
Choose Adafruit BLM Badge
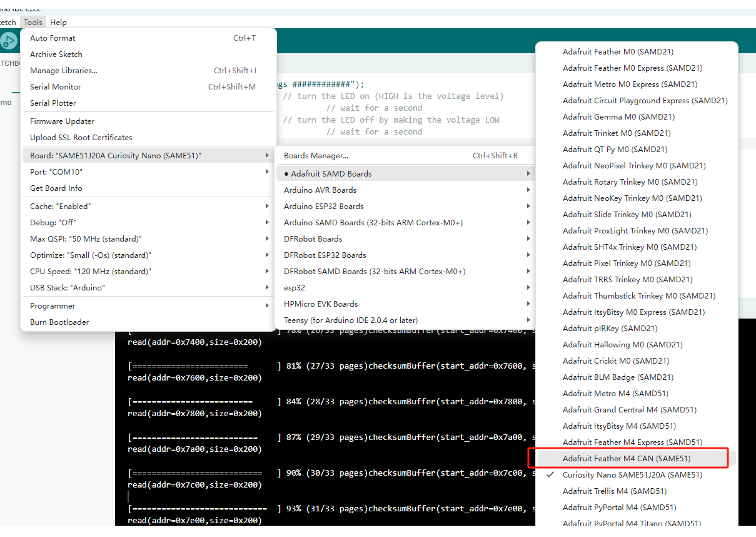click(637, 377)
